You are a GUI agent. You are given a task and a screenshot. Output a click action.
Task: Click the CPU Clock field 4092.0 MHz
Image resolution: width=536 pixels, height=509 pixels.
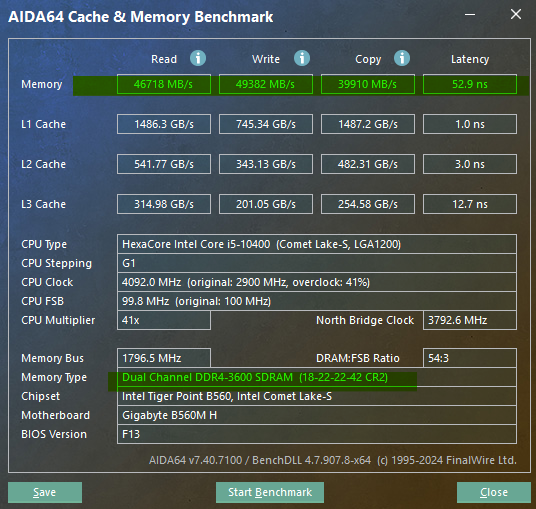click(317, 282)
